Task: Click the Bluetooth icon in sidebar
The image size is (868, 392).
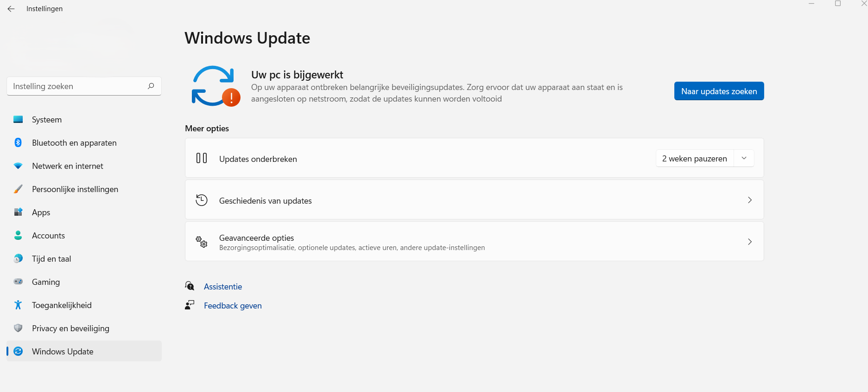Action: (x=18, y=142)
